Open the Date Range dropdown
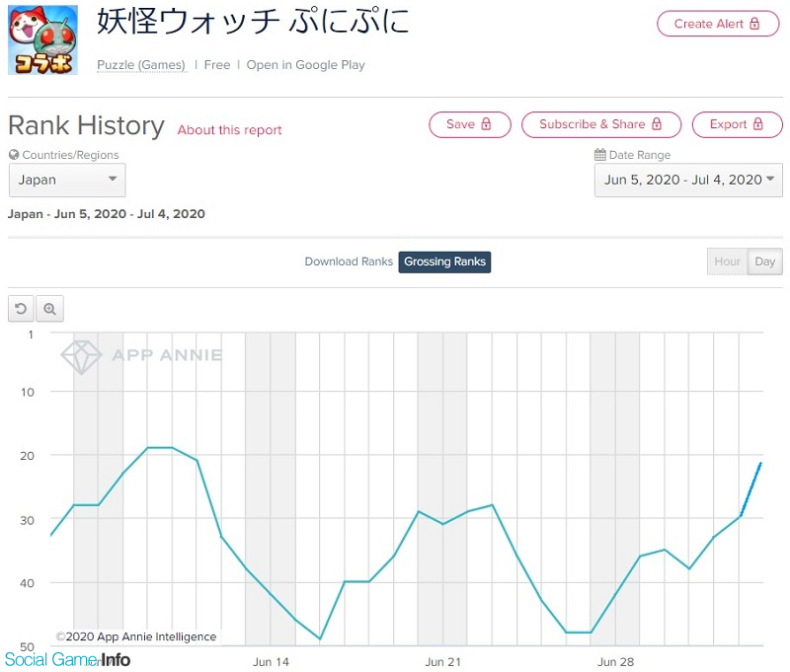Image resolution: width=790 pixels, height=672 pixels. pos(688,180)
